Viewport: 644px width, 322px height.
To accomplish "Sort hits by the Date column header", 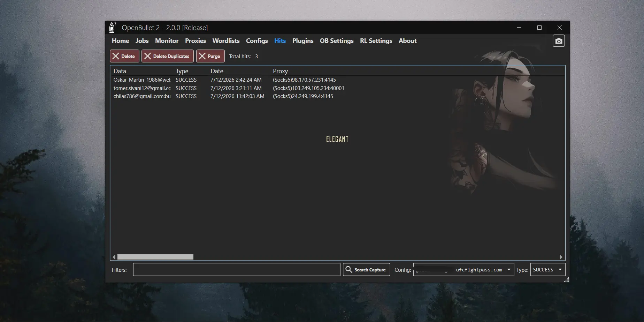I will 217,71.
